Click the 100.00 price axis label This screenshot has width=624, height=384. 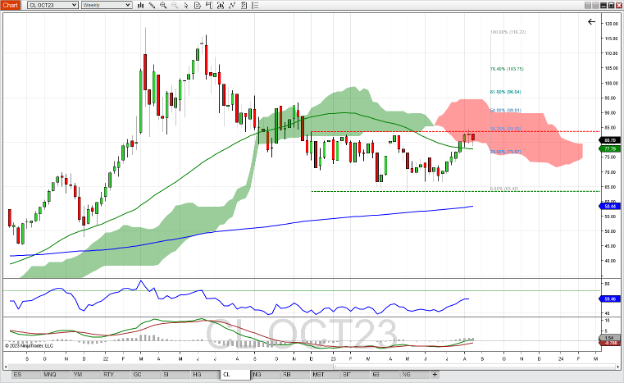612,83
